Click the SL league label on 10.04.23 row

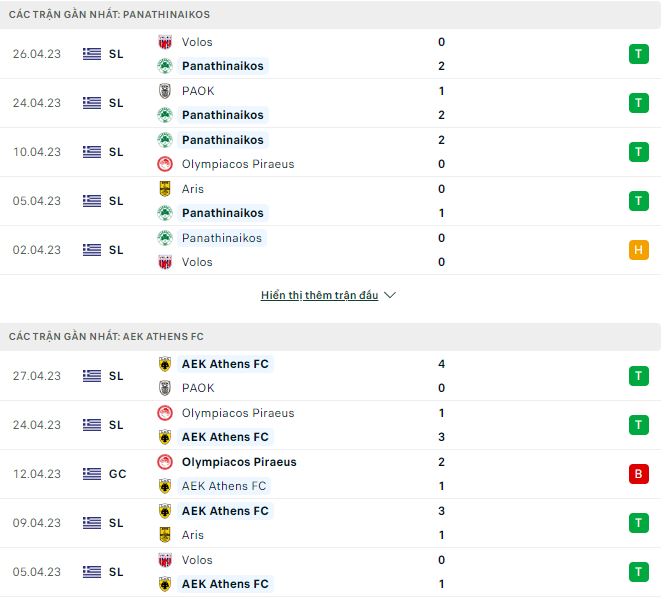[116, 152]
